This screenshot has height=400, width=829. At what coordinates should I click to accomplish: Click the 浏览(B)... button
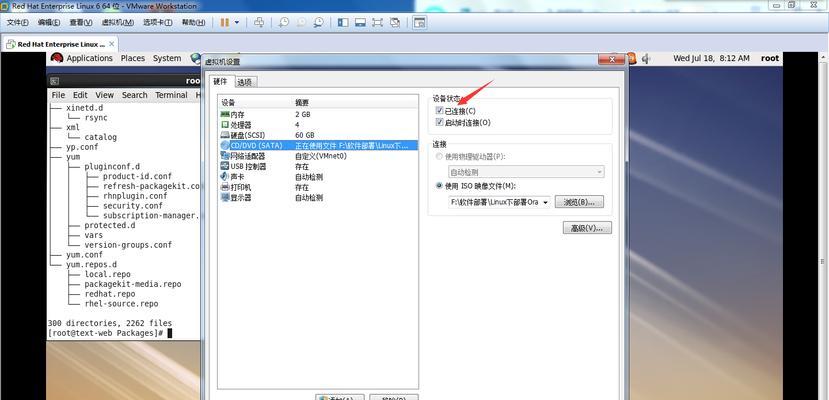pos(579,202)
